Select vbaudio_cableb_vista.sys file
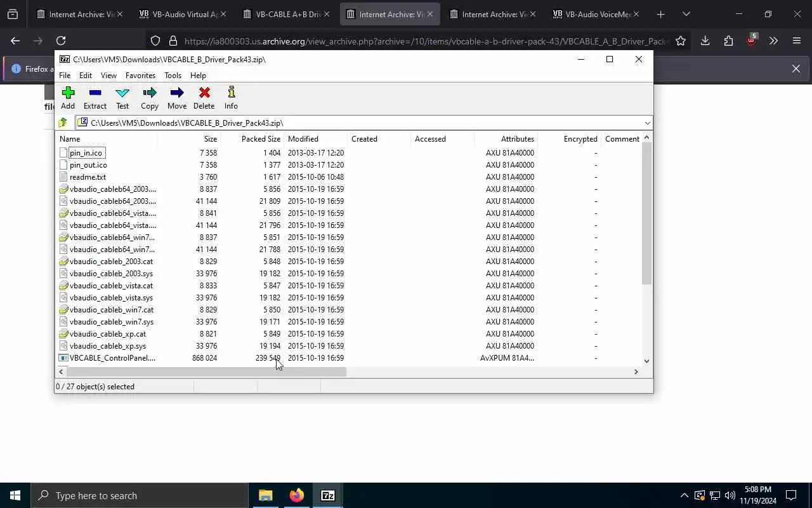 coord(111,297)
